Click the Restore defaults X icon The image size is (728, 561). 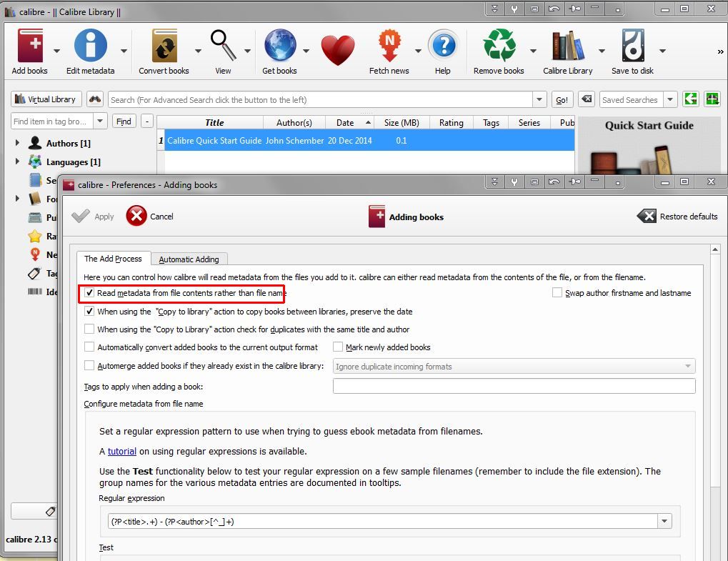tap(647, 216)
